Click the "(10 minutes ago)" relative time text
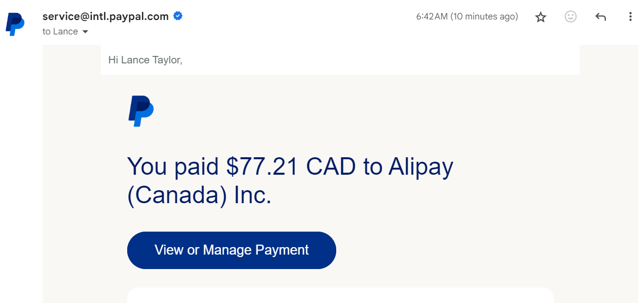Viewport: 644px width, 303px height. [x=484, y=16]
